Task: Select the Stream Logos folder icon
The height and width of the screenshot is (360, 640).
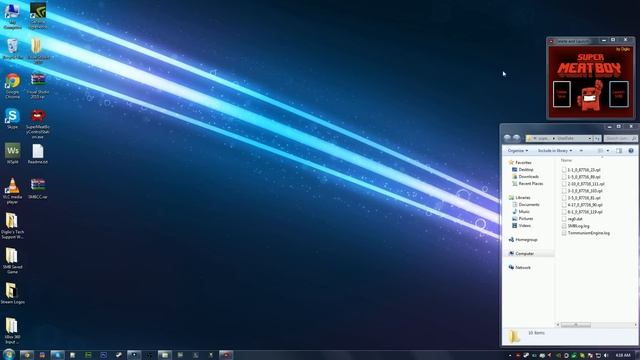Action: pos(12,293)
